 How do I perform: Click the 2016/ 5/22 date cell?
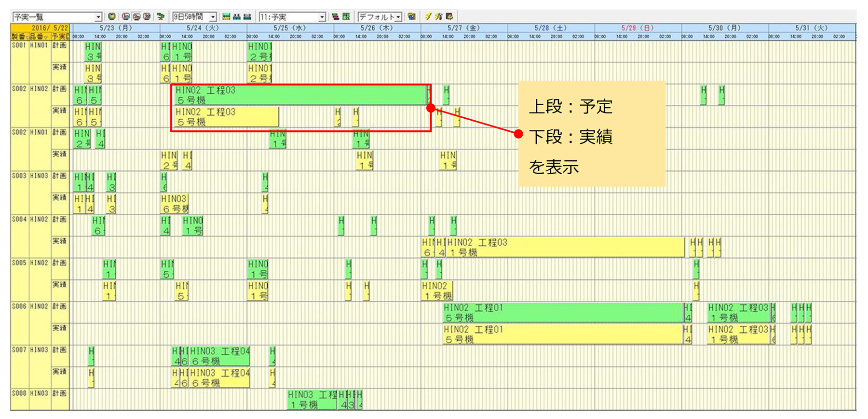pyautogui.click(x=41, y=28)
